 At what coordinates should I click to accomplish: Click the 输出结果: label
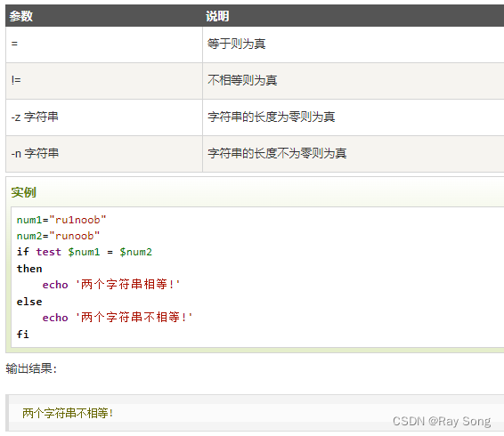coord(31,368)
